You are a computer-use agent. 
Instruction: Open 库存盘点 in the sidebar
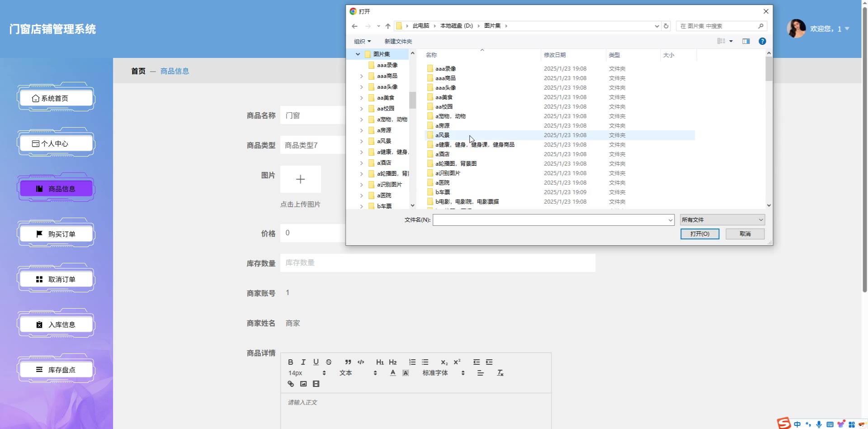56,370
